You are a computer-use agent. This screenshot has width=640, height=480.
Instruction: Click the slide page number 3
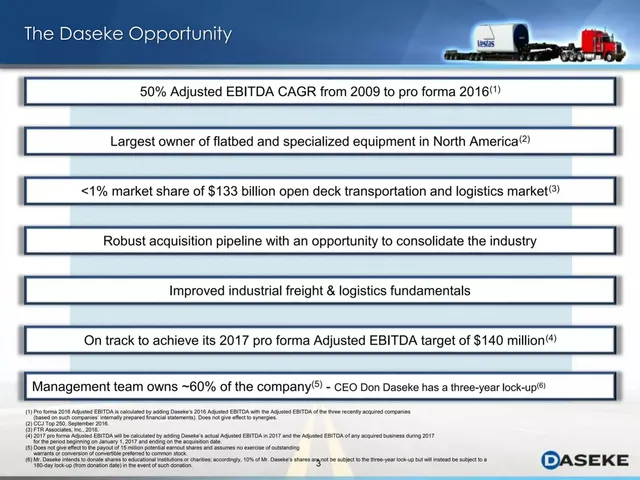pos(319,464)
